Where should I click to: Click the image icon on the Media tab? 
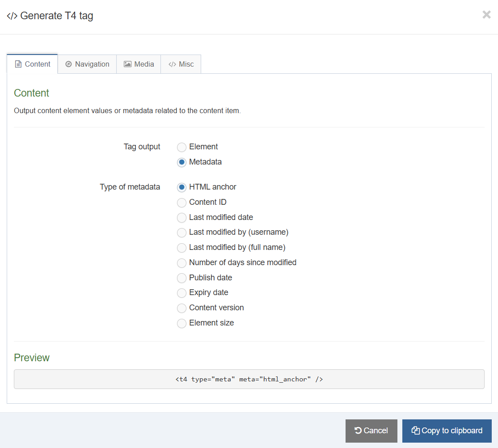pyautogui.click(x=128, y=64)
